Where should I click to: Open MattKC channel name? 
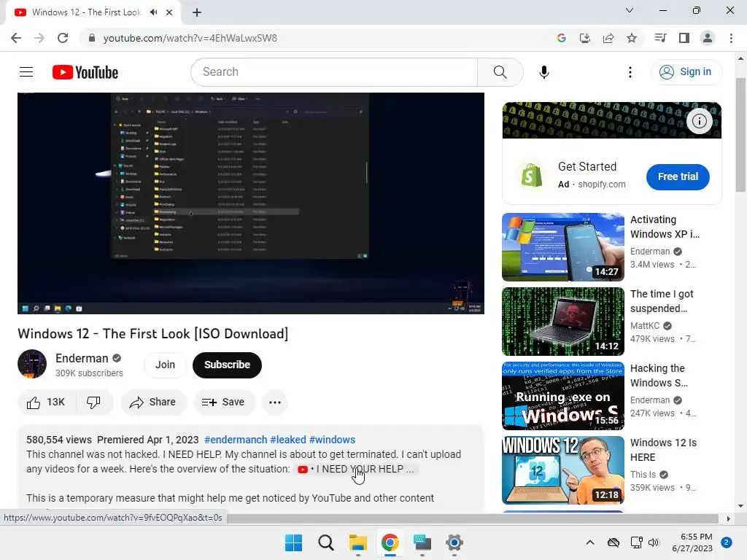click(x=645, y=326)
